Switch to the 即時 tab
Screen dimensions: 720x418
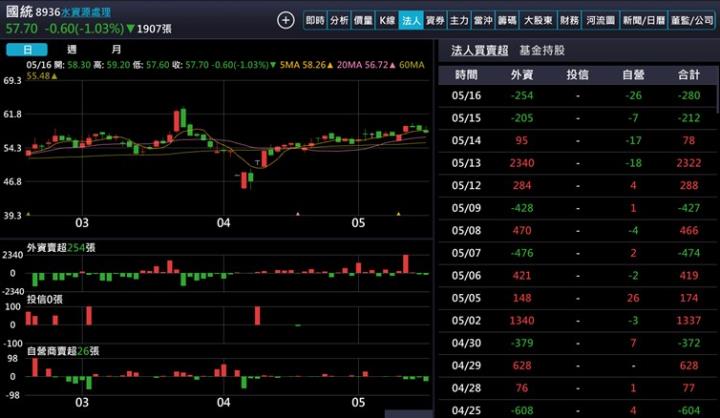tap(315, 20)
